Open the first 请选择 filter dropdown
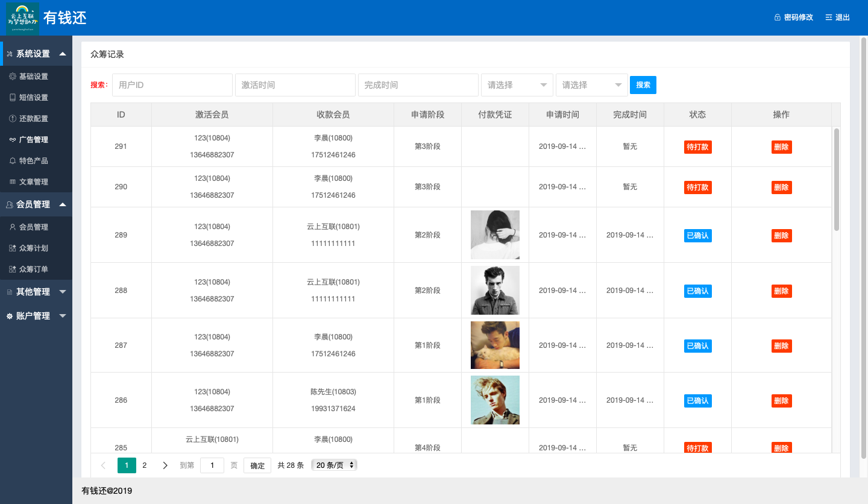 (517, 85)
